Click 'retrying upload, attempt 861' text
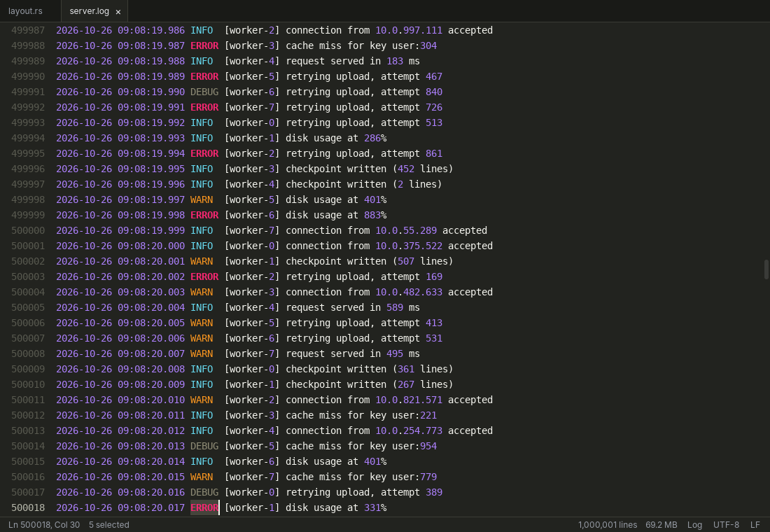770x532 pixels. 364,153
